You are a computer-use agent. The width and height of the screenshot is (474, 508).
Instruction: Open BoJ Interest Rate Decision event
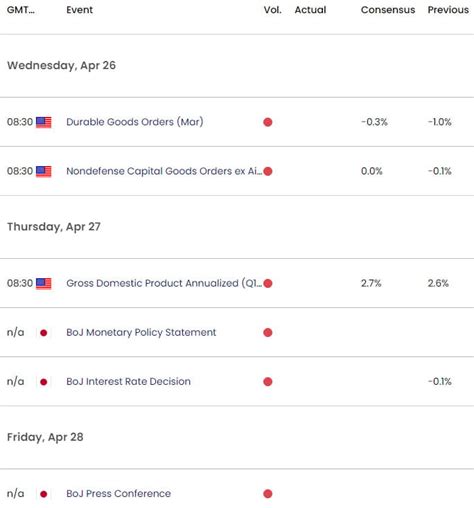[x=128, y=382]
